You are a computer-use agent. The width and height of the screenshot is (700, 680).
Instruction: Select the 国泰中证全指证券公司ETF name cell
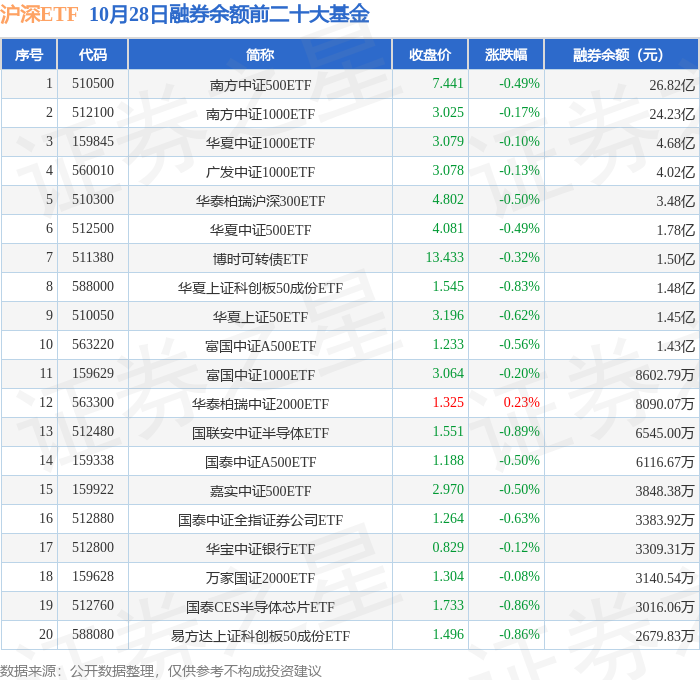pos(260,520)
